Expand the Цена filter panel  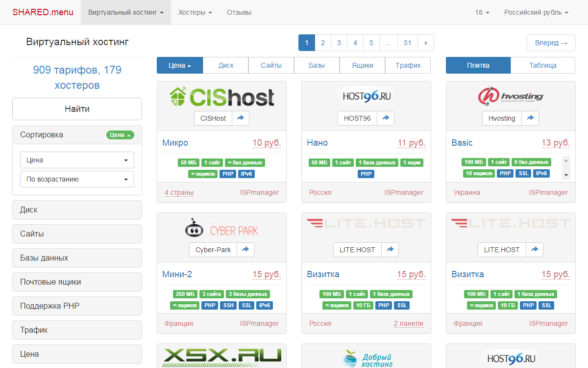tap(77, 354)
